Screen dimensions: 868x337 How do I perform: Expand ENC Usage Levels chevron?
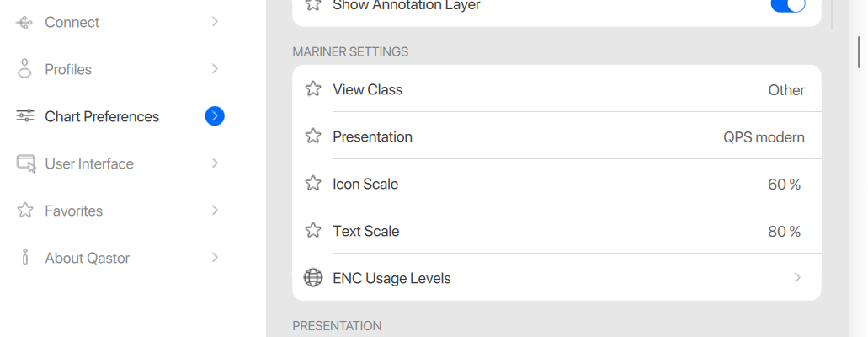tap(797, 278)
